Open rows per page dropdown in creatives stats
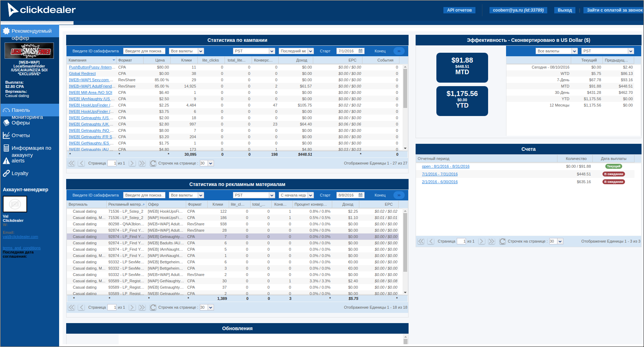Screen dimensions: 644x347 click(207, 307)
